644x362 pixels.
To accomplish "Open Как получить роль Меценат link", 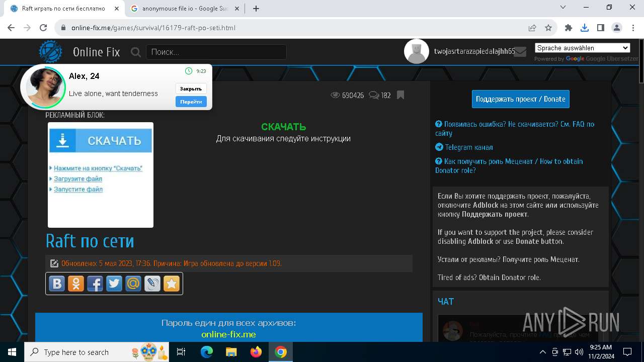I will coord(509,166).
